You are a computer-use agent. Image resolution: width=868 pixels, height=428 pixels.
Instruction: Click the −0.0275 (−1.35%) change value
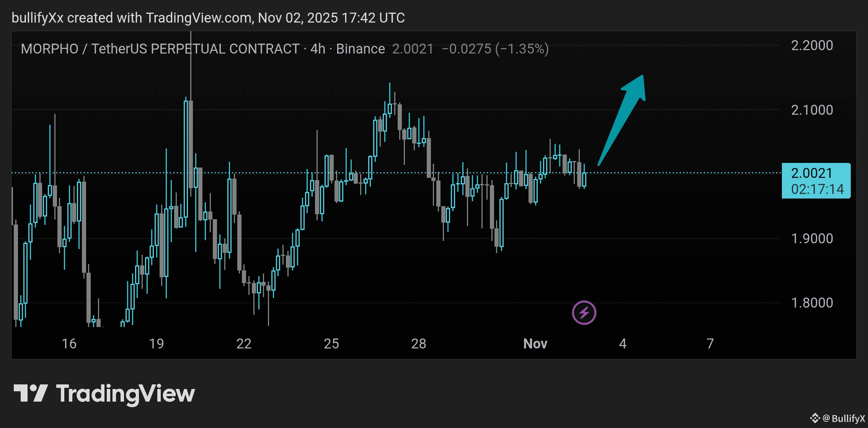click(495, 49)
